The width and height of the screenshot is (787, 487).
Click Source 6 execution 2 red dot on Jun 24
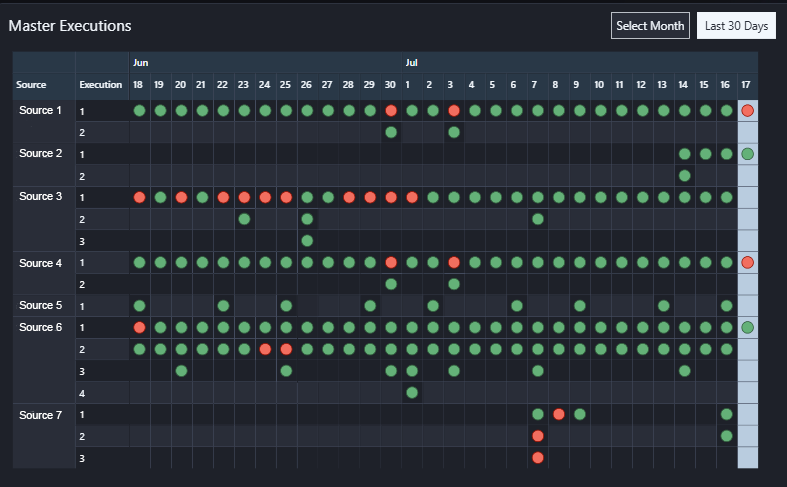[265, 349]
